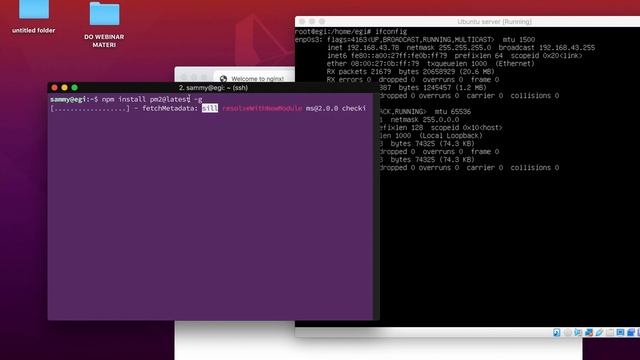
Task: Click the 'root@egi:/home/egi#' prompt
Action: 333,31
